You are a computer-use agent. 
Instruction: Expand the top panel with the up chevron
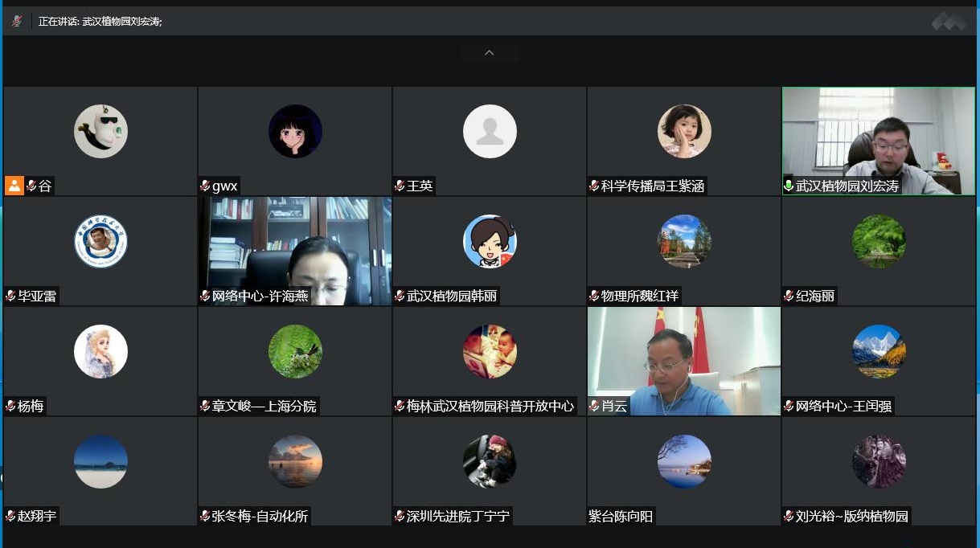(x=489, y=53)
